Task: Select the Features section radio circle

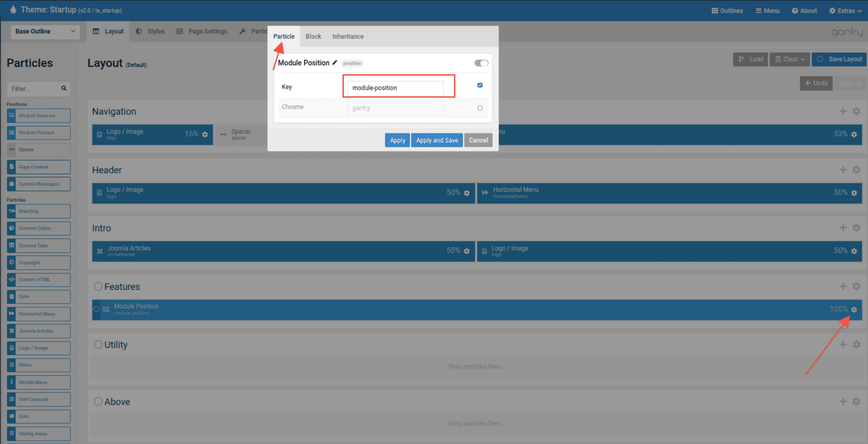Action: pos(98,286)
